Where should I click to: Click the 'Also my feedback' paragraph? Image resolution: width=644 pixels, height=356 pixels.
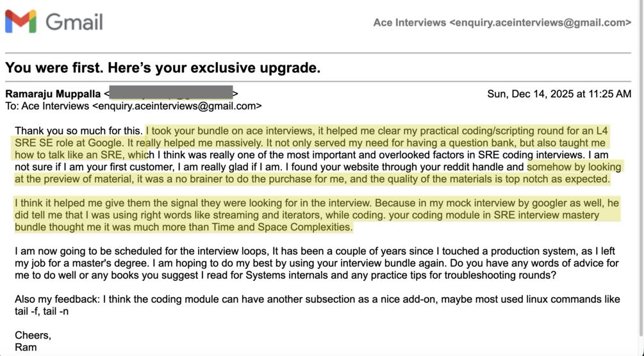click(317, 305)
